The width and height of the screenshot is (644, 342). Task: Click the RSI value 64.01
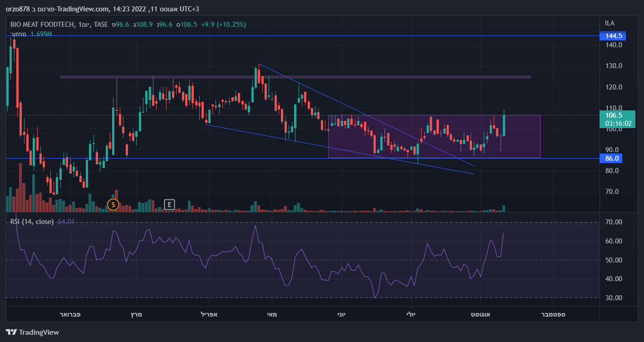pyautogui.click(x=66, y=222)
